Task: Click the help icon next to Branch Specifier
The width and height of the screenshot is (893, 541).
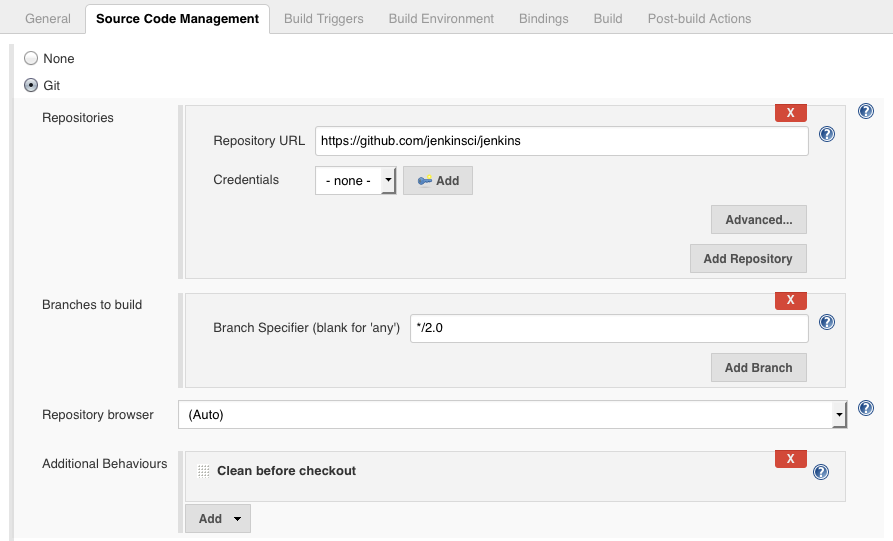Action: [x=827, y=322]
